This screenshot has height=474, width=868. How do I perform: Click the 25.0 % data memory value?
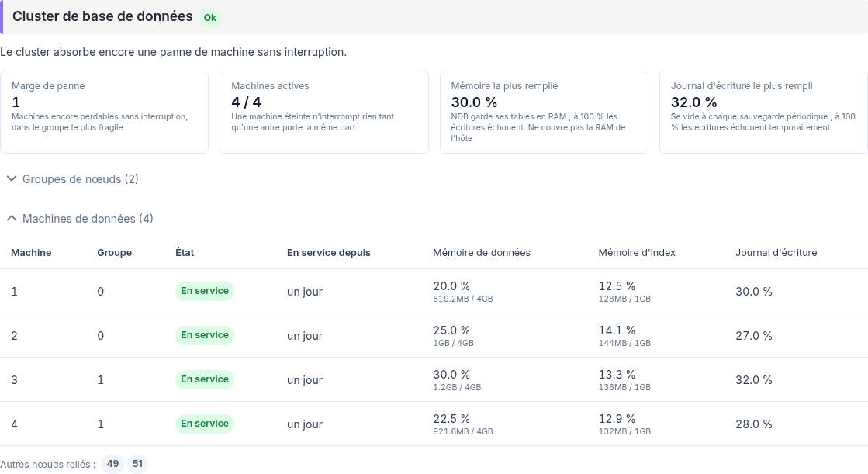pos(451,330)
